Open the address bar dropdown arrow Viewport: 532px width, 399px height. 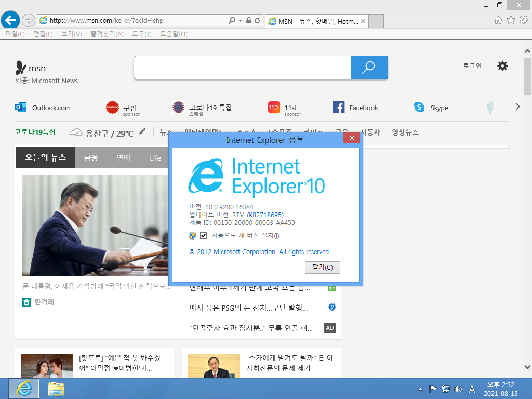coord(240,20)
